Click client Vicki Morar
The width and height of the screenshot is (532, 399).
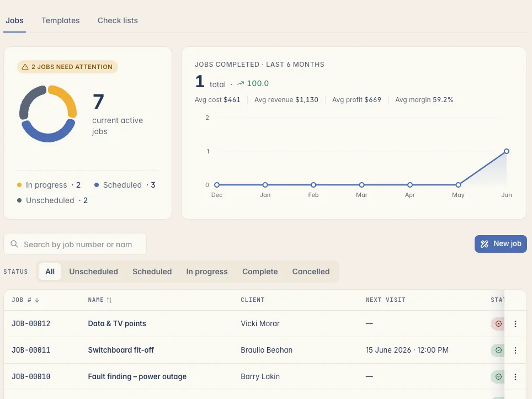(x=260, y=324)
